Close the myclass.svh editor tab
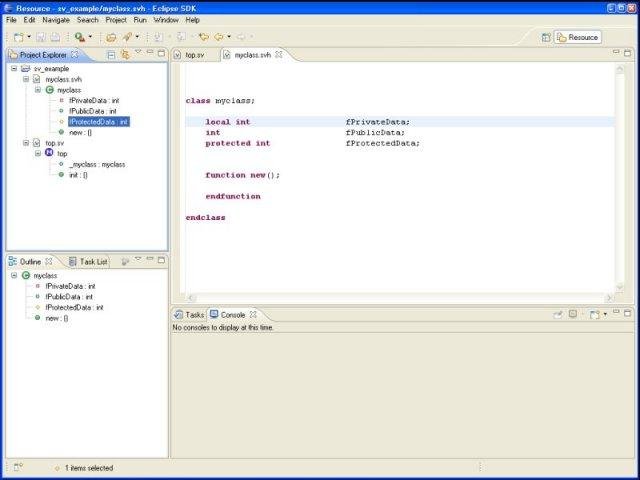640x480 pixels. click(x=279, y=54)
